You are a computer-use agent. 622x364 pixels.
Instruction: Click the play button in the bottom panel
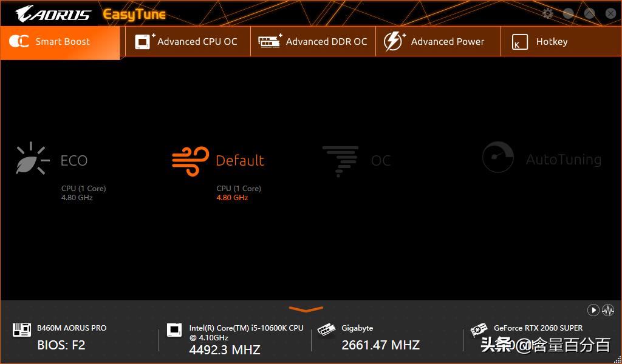pos(593,310)
